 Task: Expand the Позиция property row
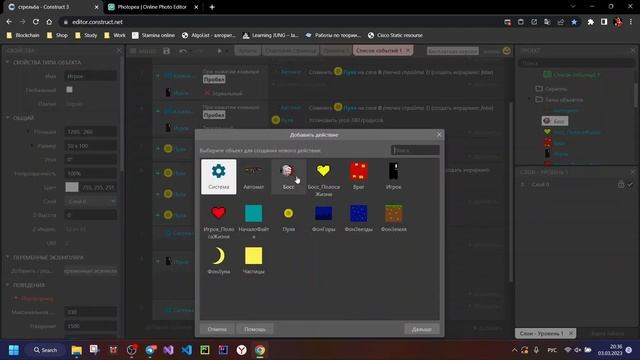click(x=28, y=132)
